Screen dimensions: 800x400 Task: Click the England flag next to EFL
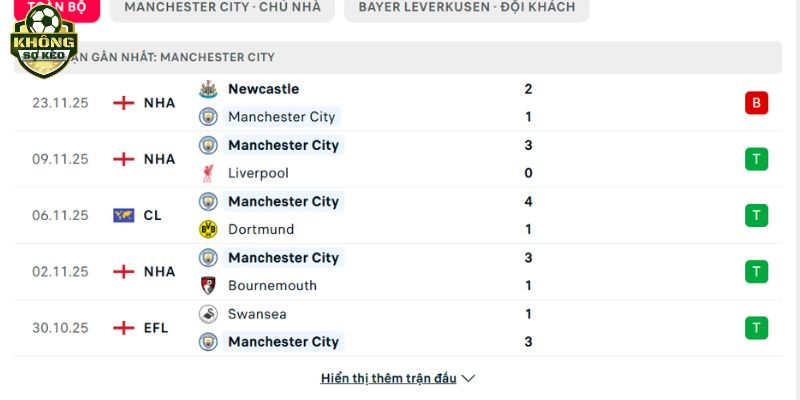click(x=124, y=327)
